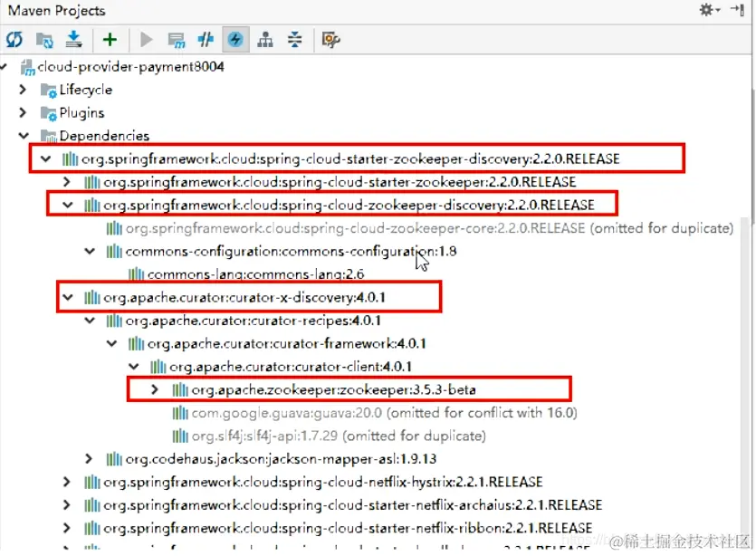756x556 pixels.
Task: Click the Plugins folder gear icon
Action: 49,113
